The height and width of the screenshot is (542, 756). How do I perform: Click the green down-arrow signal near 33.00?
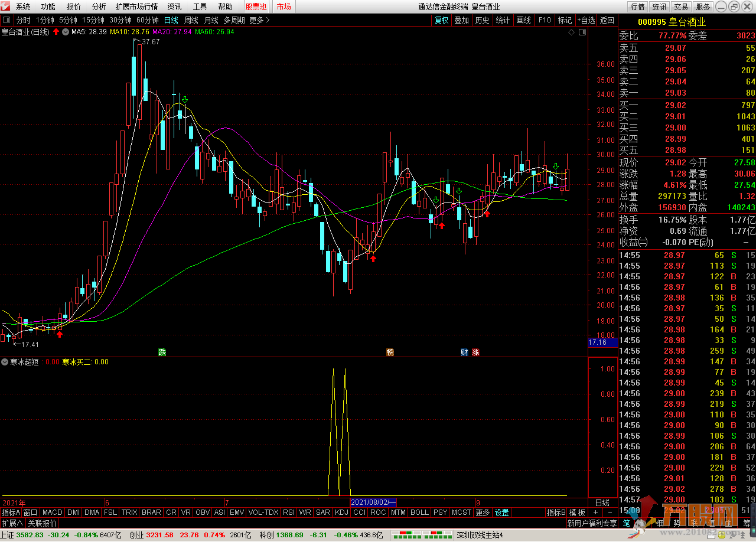click(185, 100)
